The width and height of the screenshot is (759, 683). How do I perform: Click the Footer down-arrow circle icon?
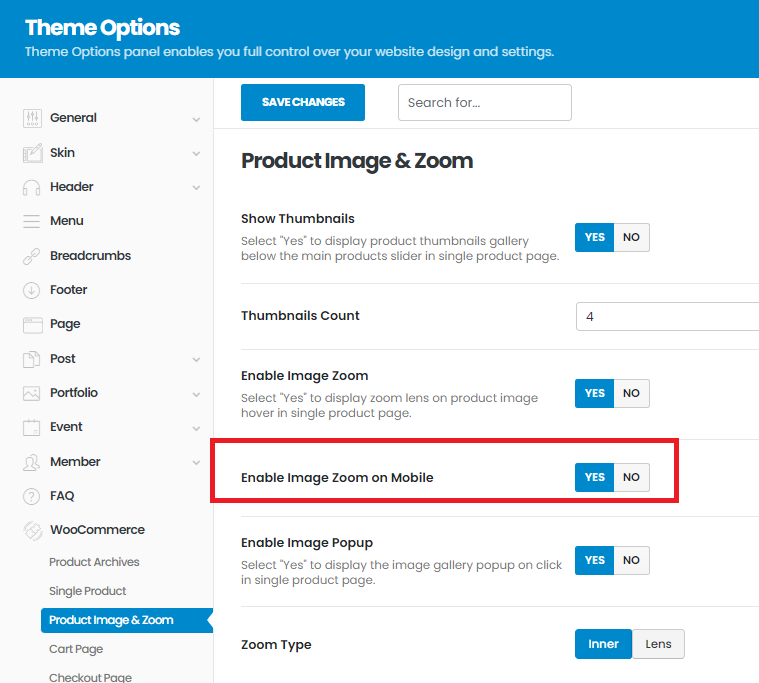point(32,290)
